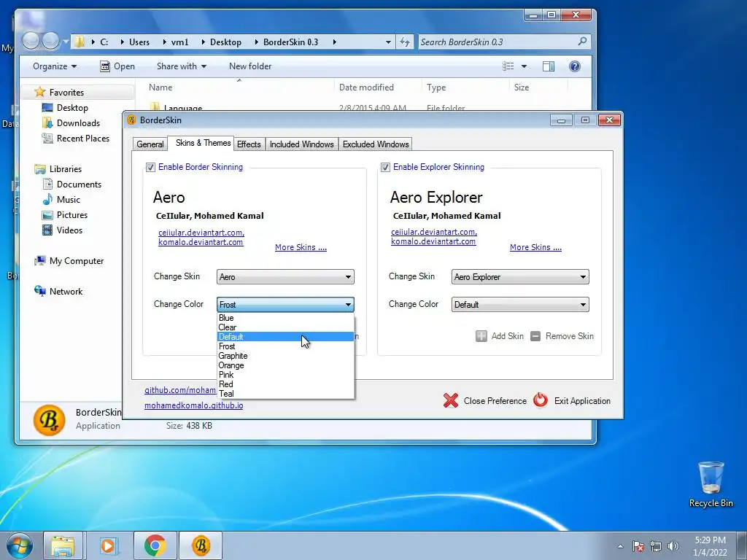Click the BorderSkin taskbar icon
Screen dimensions: 747x560
201,545
